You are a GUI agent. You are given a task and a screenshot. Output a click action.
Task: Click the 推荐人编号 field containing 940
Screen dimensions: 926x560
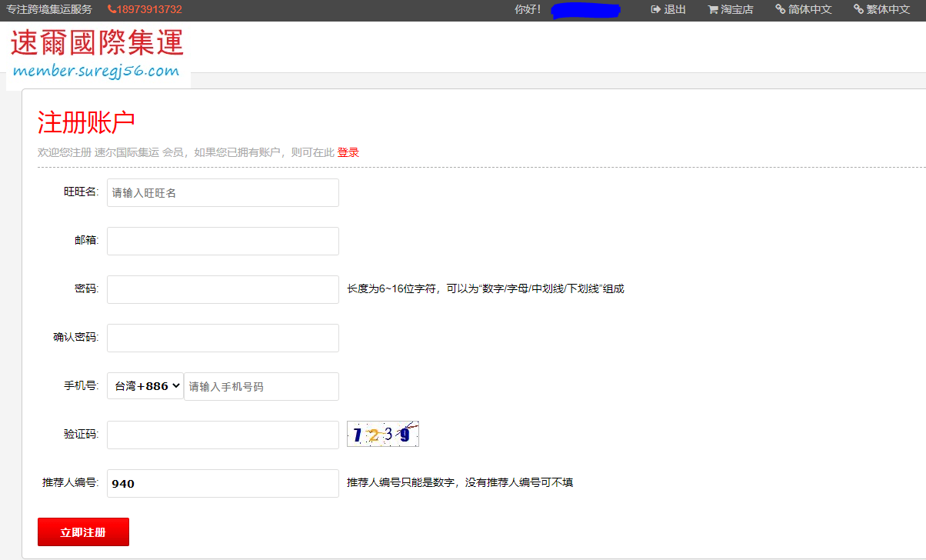(223, 484)
